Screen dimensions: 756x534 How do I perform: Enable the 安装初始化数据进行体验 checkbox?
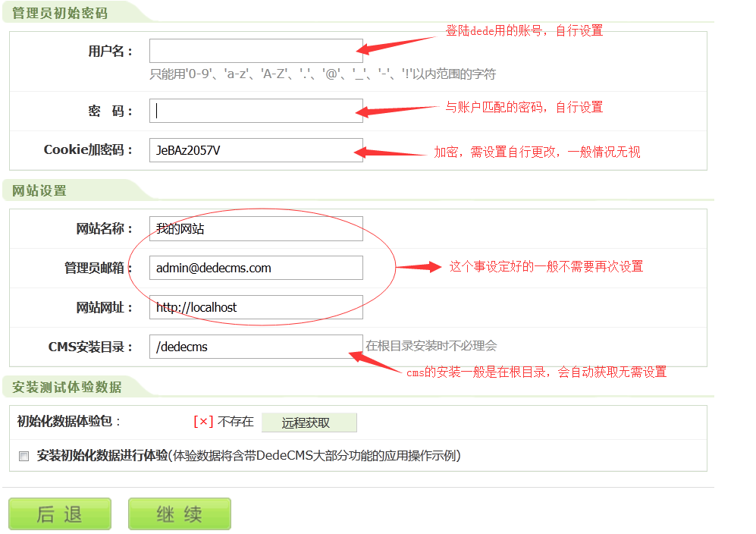coord(24,456)
